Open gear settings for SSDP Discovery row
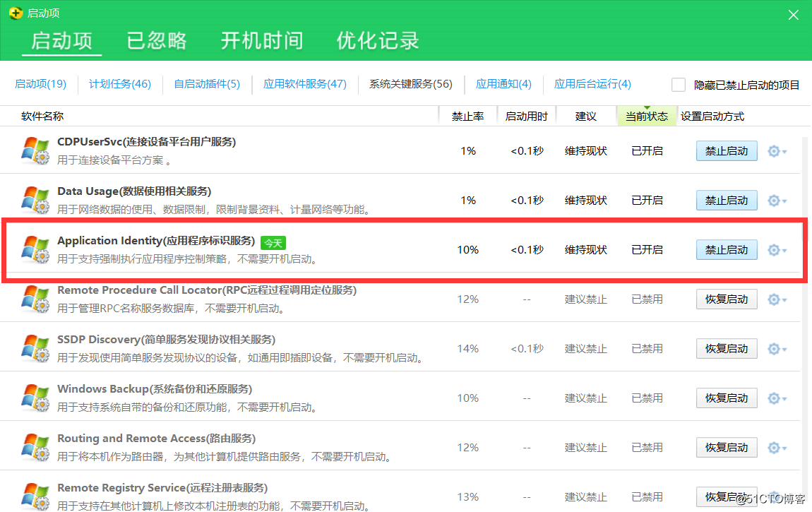Screen dimensions: 812x512 (777, 349)
